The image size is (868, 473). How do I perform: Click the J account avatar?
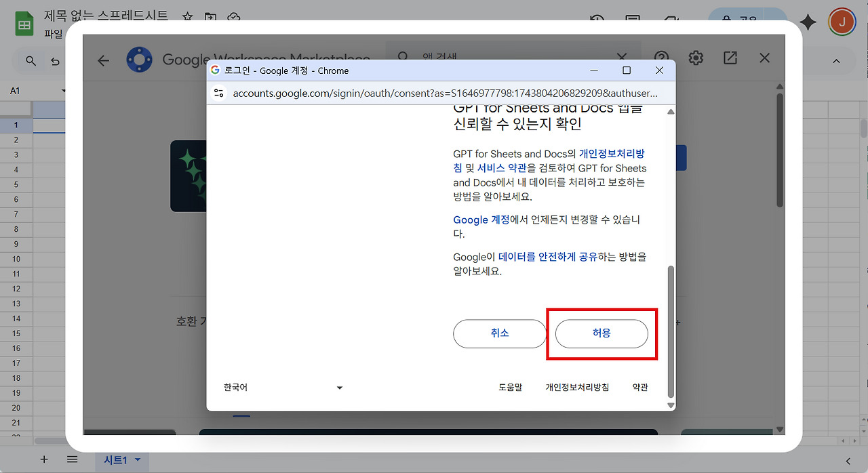842,22
